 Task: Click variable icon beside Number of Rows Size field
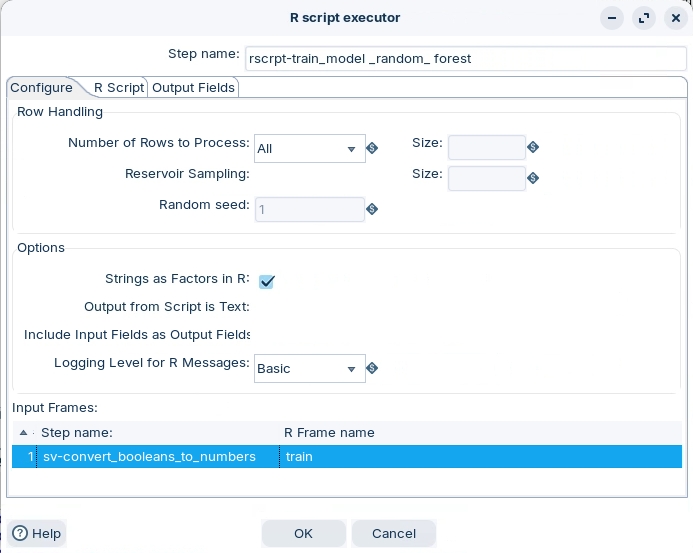pos(533,147)
